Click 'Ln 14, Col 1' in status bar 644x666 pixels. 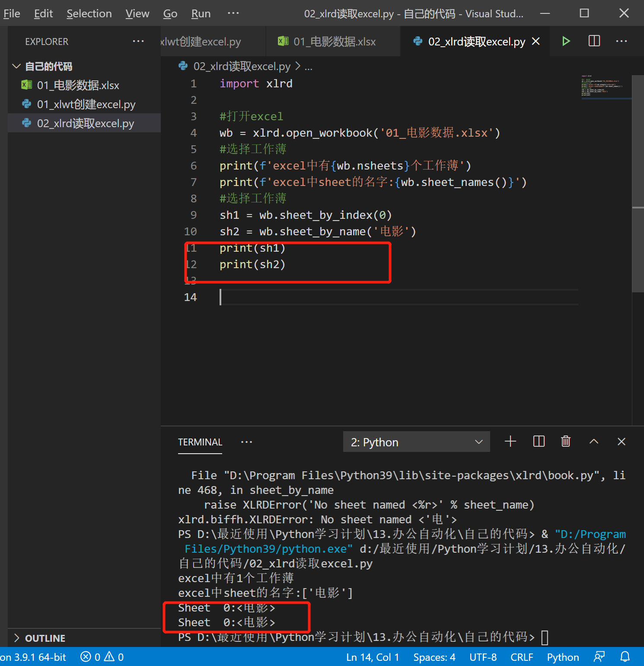coord(373,657)
